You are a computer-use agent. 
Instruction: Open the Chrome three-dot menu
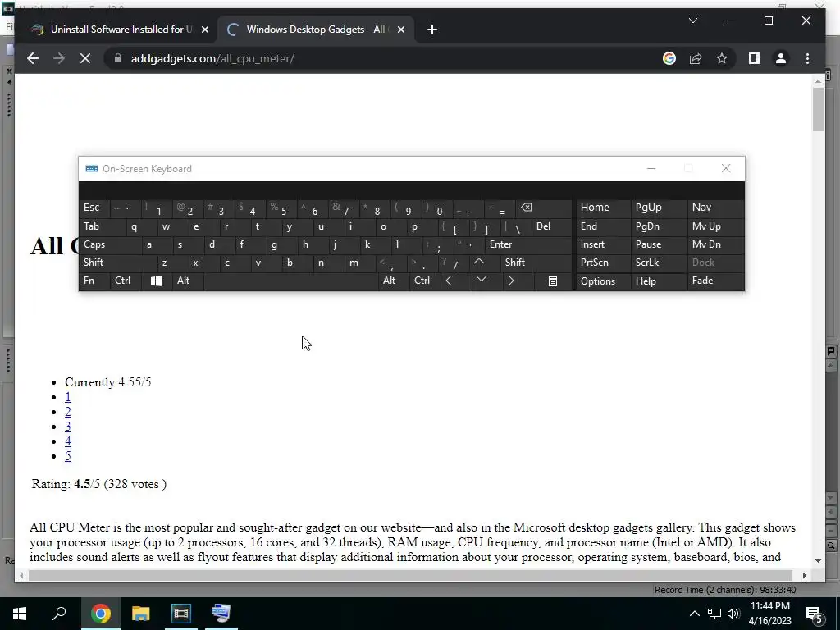pos(807,58)
